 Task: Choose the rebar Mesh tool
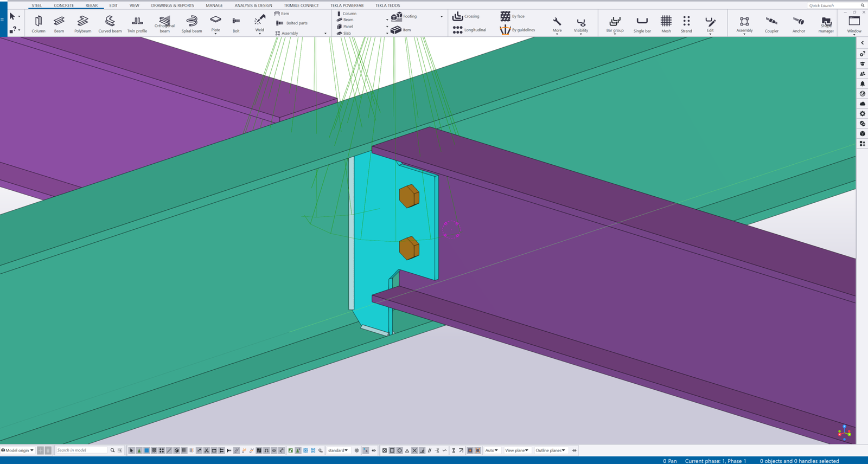pyautogui.click(x=666, y=24)
